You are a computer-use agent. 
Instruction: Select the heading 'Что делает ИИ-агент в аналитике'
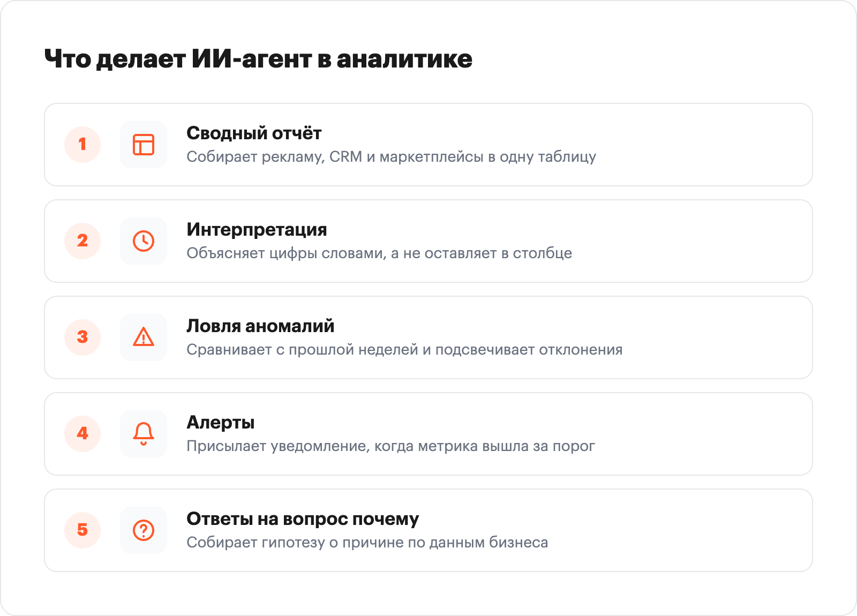258,59
